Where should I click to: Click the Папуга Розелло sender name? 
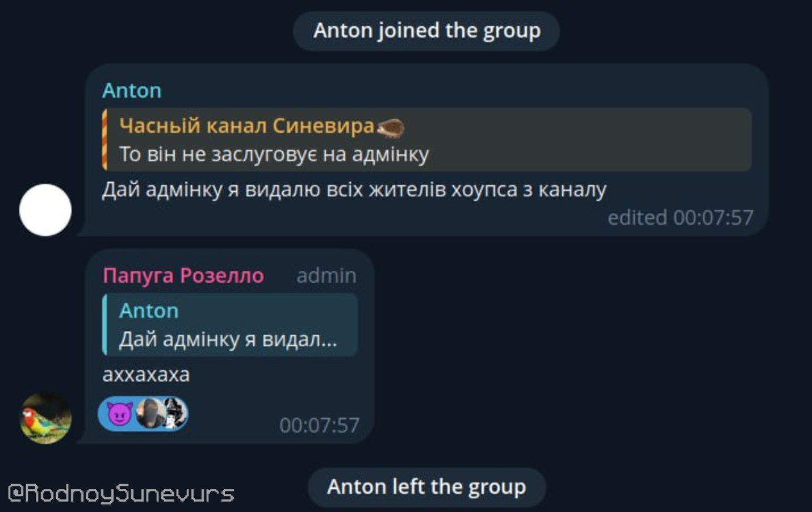pyautogui.click(x=183, y=275)
